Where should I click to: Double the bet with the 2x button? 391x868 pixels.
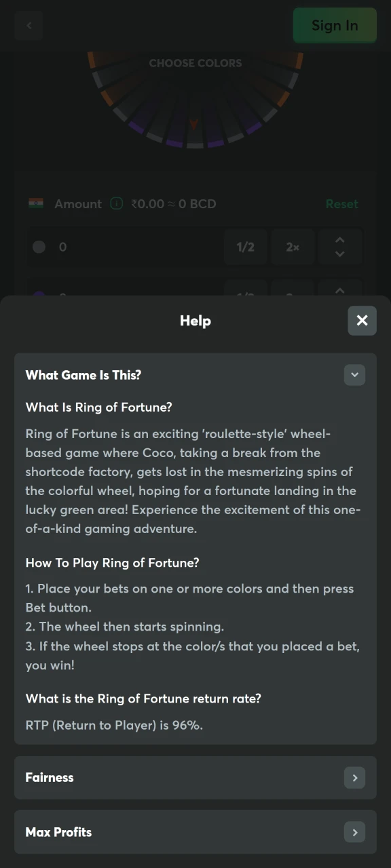pos(292,247)
